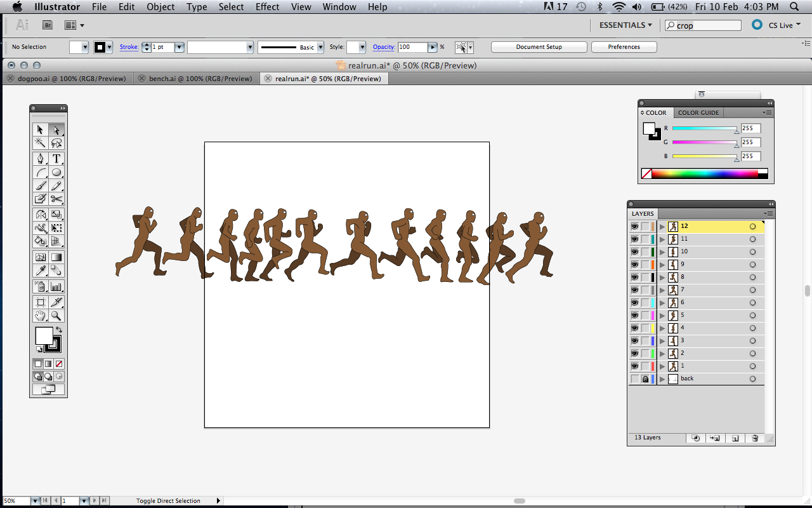Hide layer 3 with eye icon

pyautogui.click(x=634, y=341)
